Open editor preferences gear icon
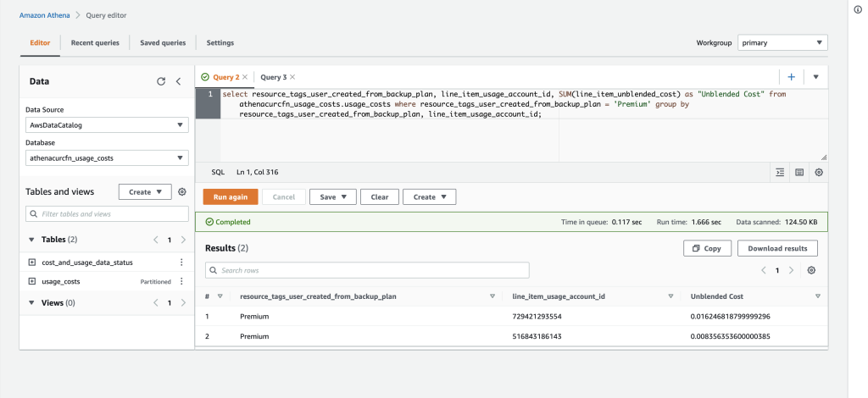 819,173
